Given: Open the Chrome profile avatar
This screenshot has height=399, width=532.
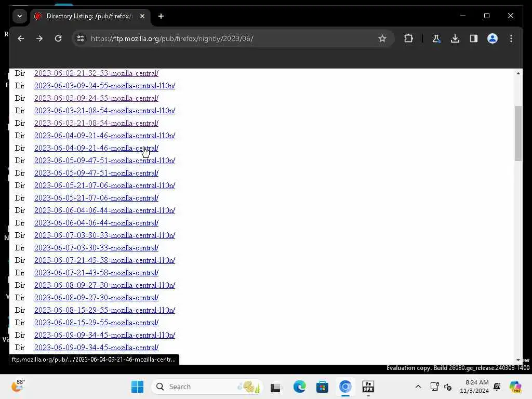Looking at the screenshot, I should [x=493, y=38].
